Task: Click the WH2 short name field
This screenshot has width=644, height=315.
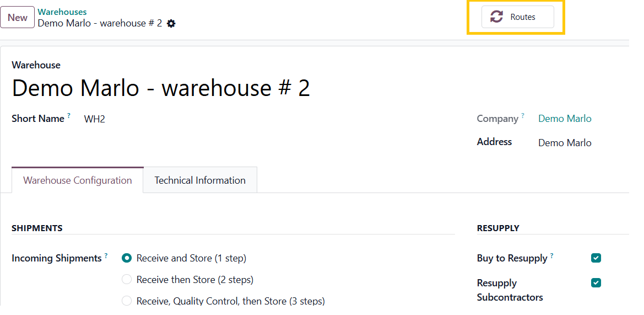Action: [x=95, y=119]
